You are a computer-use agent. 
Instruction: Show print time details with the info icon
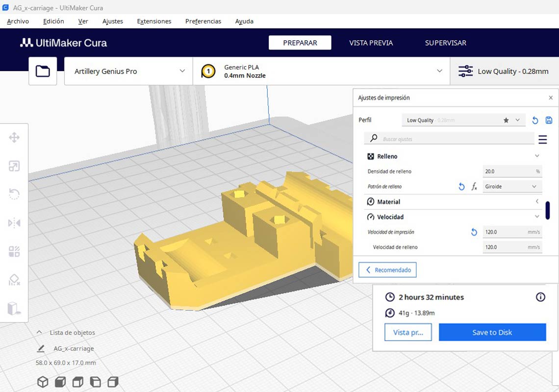540,297
